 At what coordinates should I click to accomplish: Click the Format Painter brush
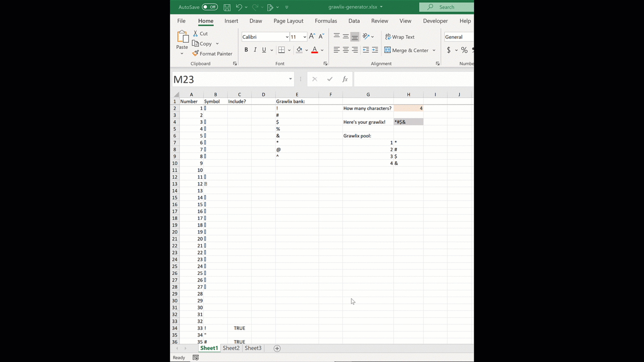[195, 54]
